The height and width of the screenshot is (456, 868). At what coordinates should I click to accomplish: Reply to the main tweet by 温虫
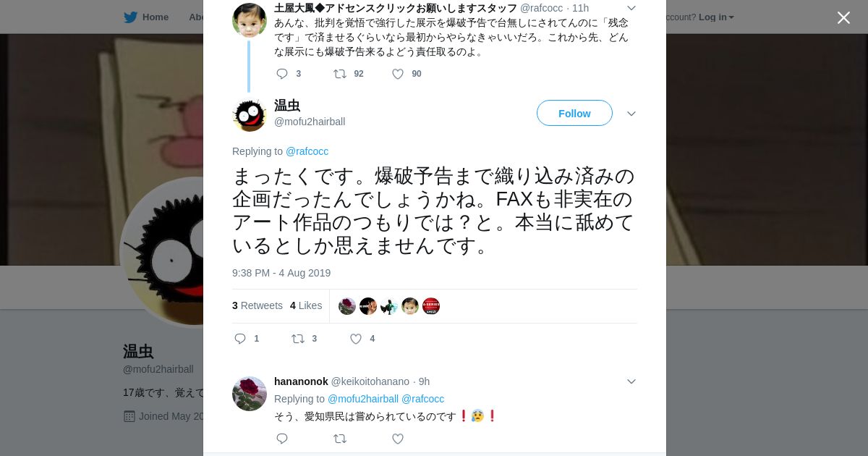pos(240,339)
